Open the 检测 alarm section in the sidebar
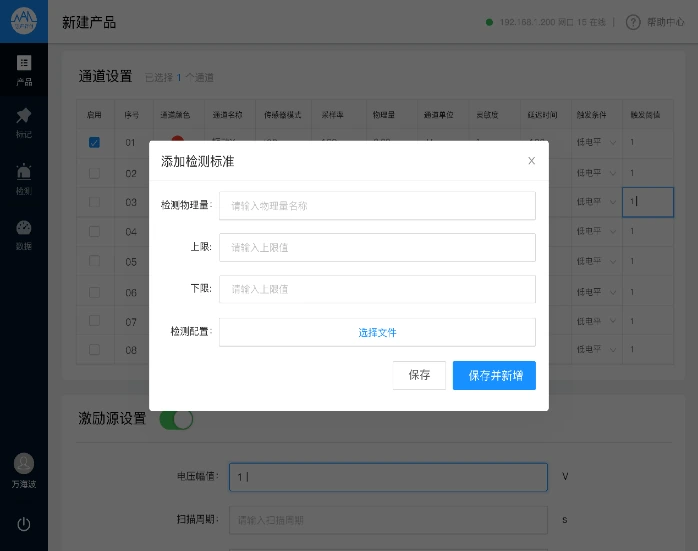 (24, 179)
